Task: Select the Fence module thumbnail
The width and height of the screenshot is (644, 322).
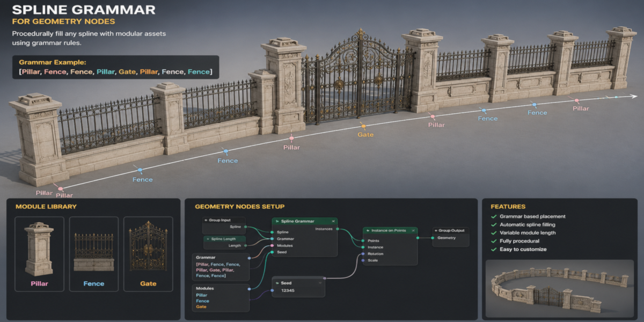Action: pos(94,253)
